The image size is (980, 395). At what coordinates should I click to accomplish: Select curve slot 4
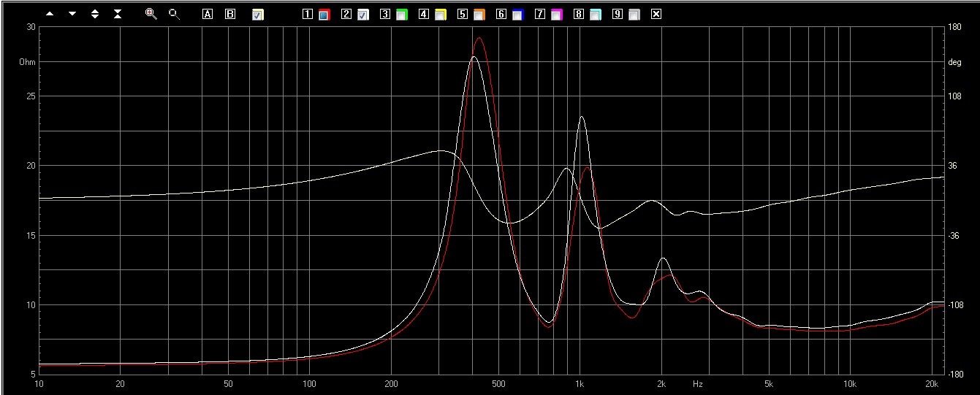point(424,14)
